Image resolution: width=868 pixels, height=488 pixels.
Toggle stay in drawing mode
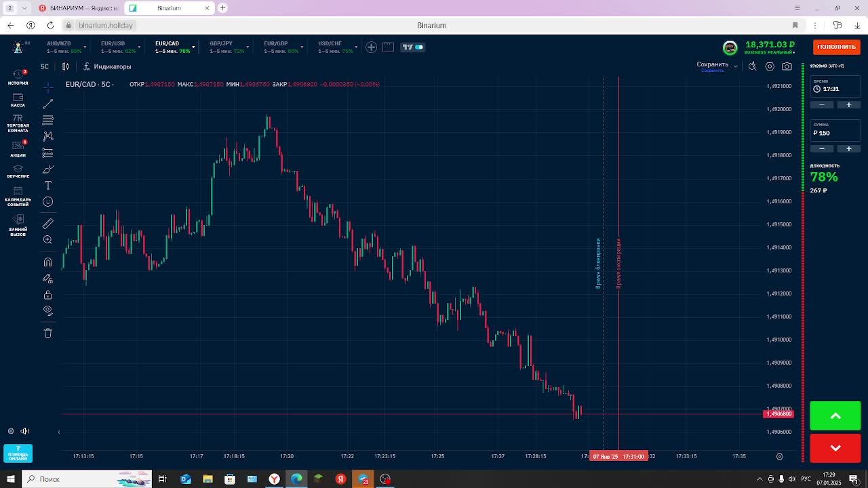click(x=47, y=279)
